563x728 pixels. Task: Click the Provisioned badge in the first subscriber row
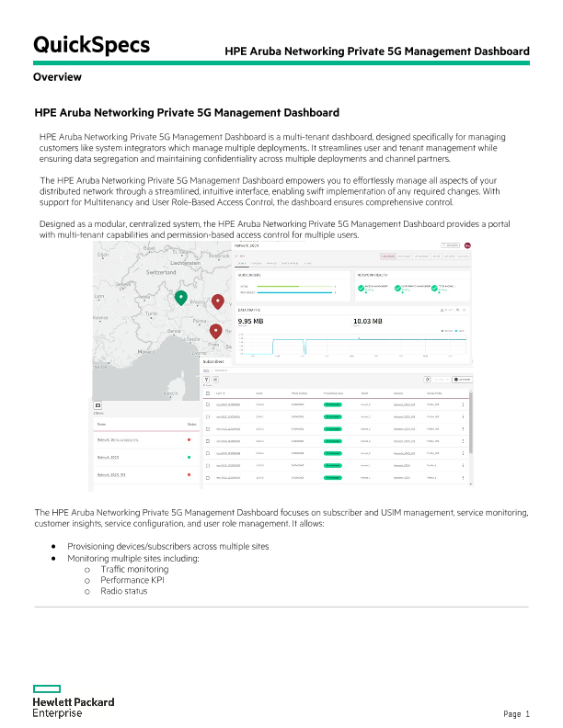point(333,404)
